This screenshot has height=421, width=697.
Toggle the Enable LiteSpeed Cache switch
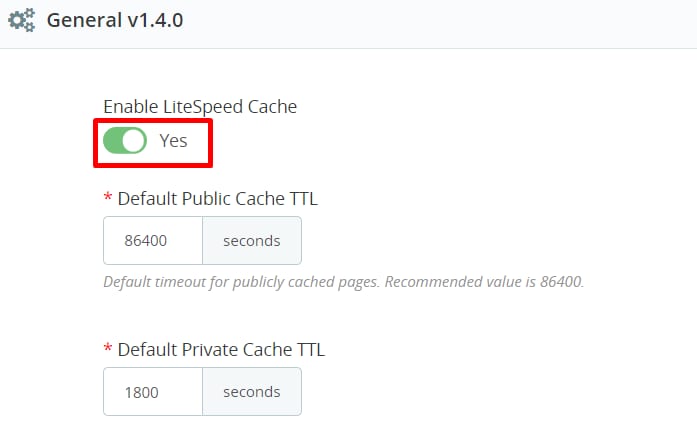[125, 141]
